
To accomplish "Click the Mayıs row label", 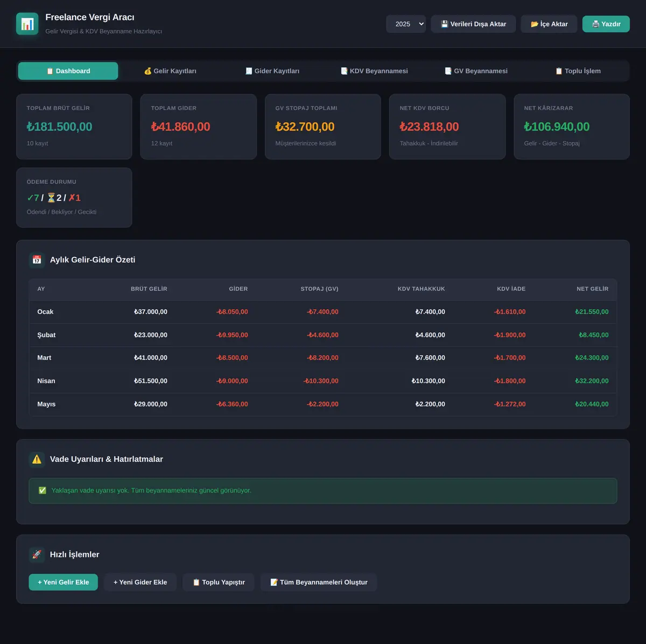I will tap(46, 404).
